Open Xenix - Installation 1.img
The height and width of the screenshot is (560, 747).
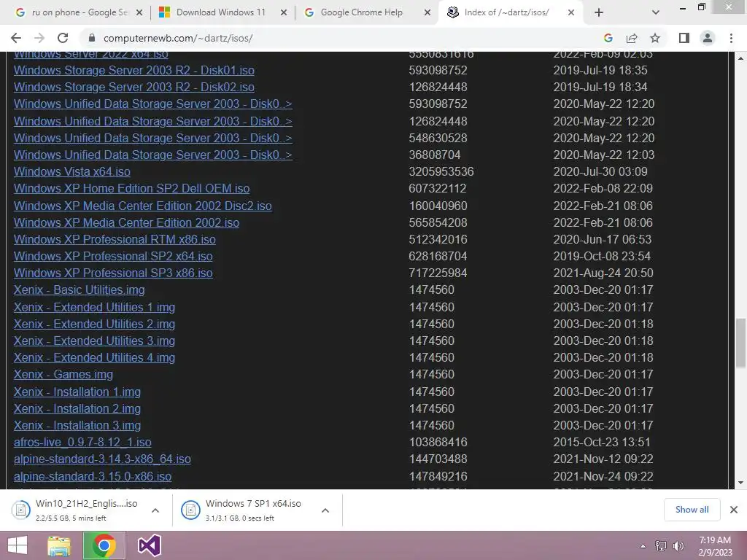(77, 392)
